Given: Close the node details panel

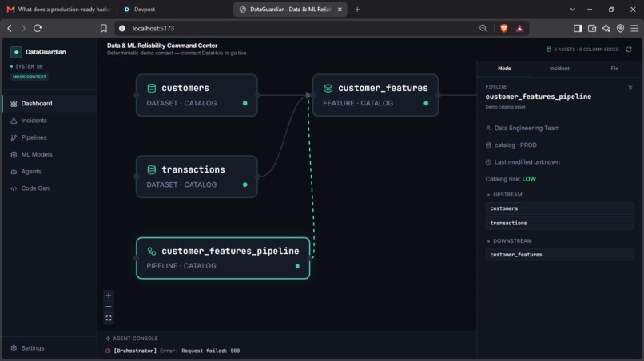Looking at the screenshot, I should pyautogui.click(x=630, y=88).
